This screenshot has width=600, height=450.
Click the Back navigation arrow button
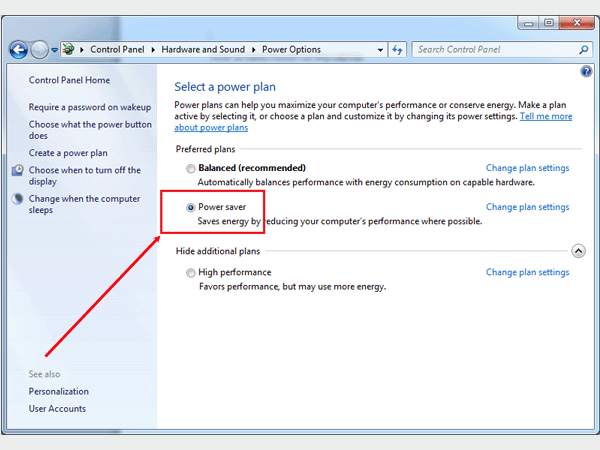pyautogui.click(x=18, y=50)
